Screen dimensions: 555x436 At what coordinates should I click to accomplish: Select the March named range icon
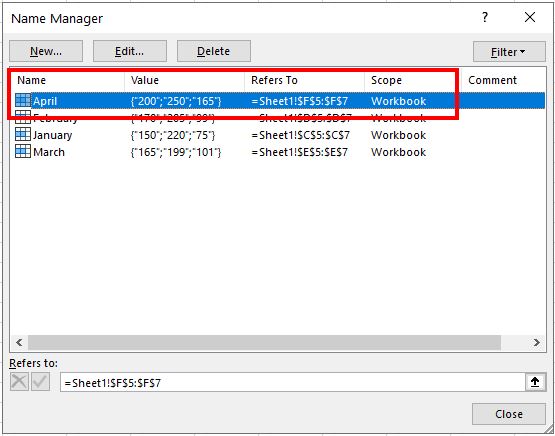(x=23, y=151)
